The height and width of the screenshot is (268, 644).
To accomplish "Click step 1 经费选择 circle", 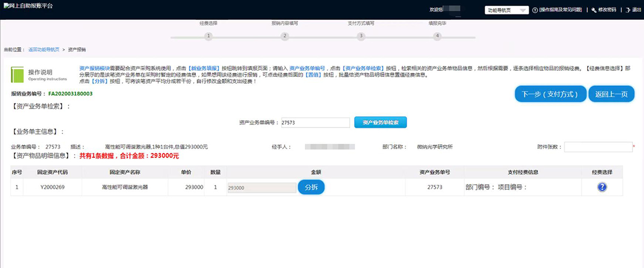I will pos(208,36).
